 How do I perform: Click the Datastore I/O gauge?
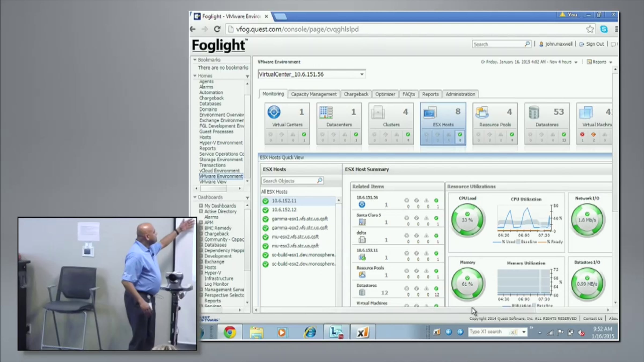(587, 284)
